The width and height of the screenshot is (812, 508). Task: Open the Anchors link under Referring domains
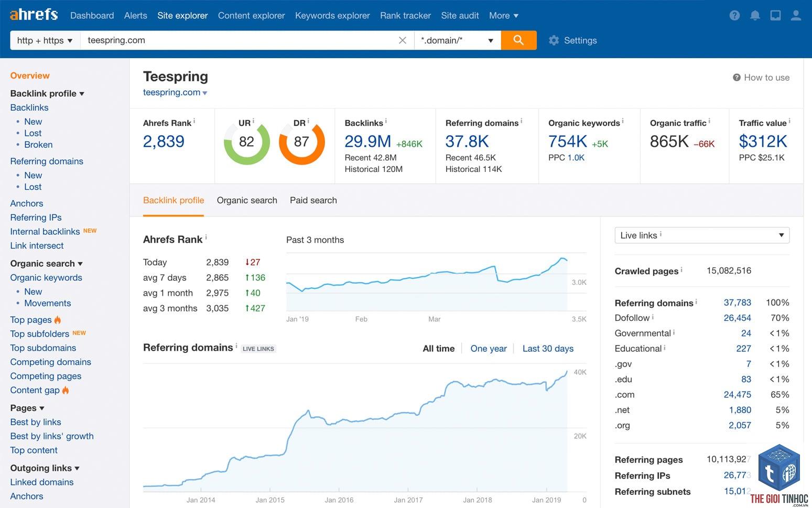[27, 203]
